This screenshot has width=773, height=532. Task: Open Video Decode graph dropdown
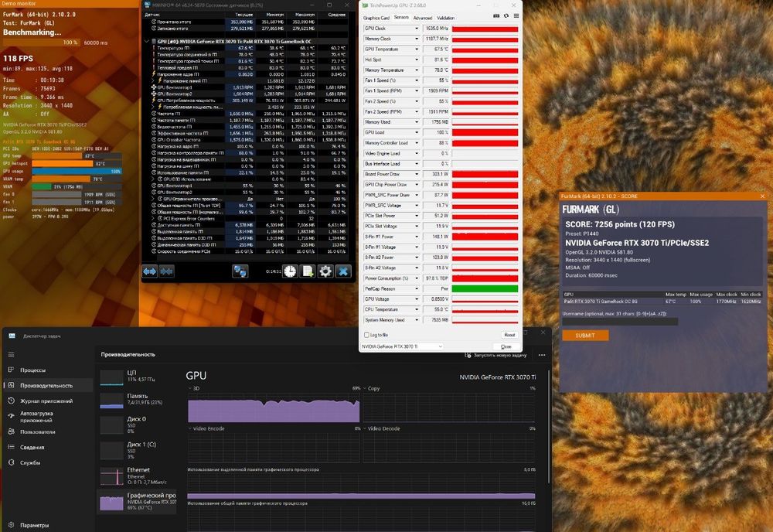click(x=366, y=428)
